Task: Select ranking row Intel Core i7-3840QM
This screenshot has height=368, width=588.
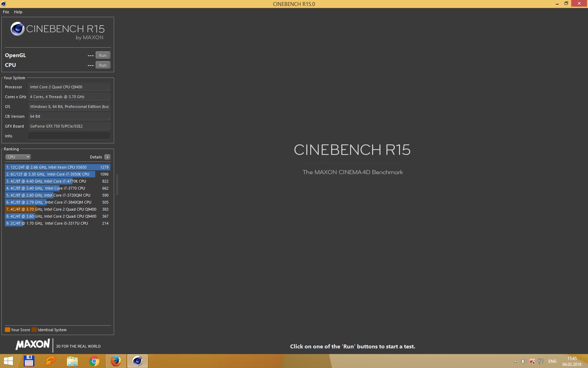Action: [58, 202]
